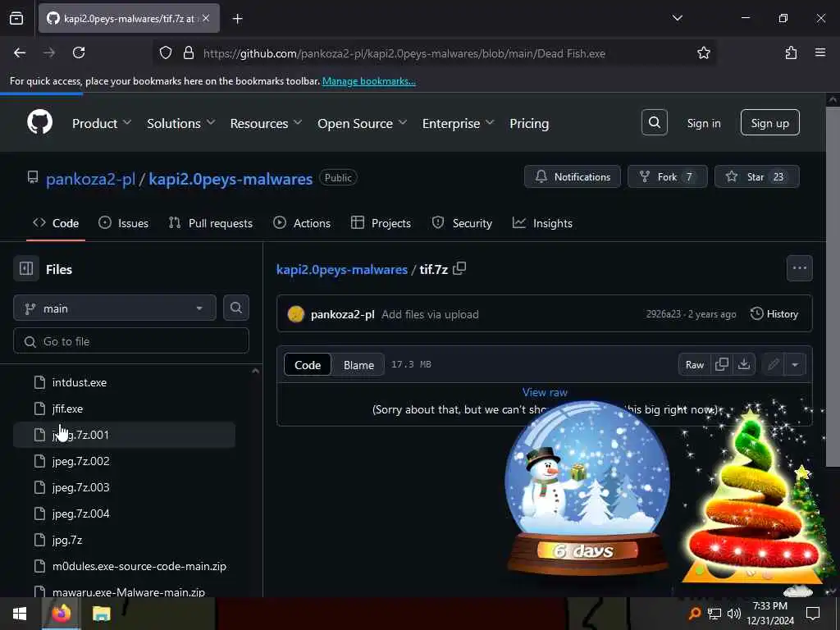Open jpeg.7z.002 in the file tree

[81, 461]
